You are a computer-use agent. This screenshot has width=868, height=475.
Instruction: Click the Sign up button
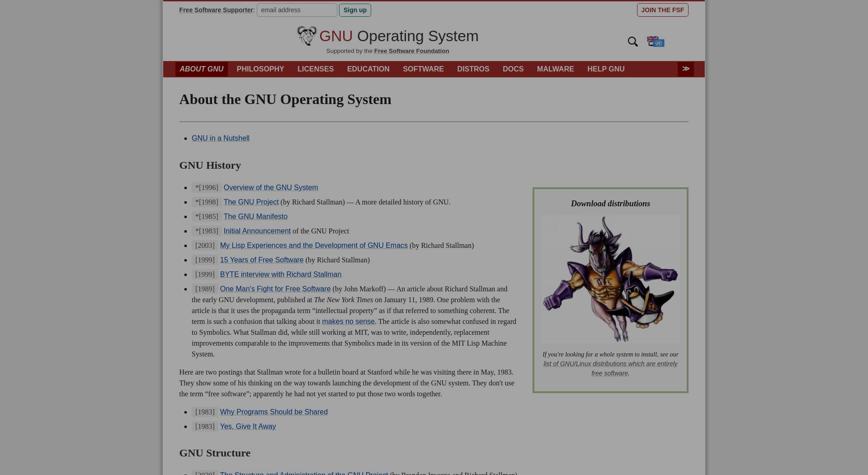click(355, 10)
